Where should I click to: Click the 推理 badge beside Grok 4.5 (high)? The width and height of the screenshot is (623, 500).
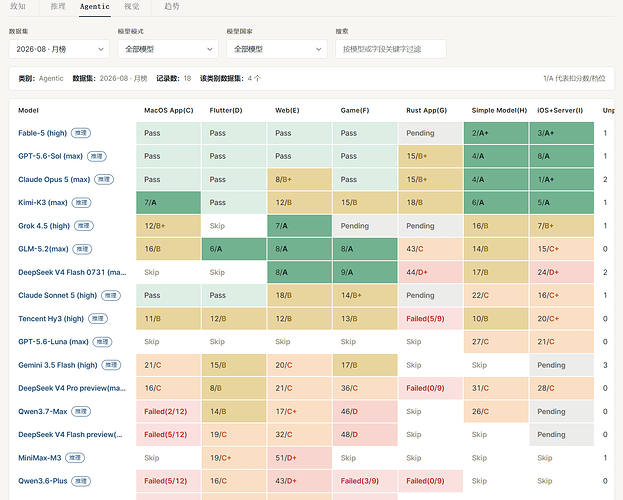tap(84, 226)
